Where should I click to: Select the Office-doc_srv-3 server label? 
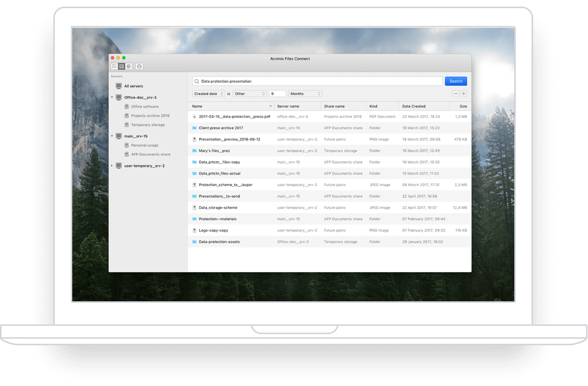pyautogui.click(x=140, y=98)
